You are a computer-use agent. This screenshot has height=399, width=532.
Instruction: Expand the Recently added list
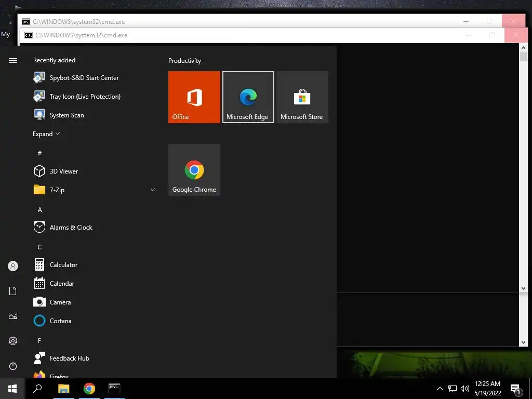46,134
